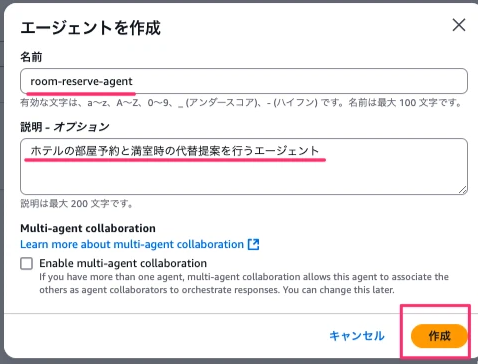Click the エージェントを作成 dialog title
The width and height of the screenshot is (478, 364).
pyautogui.click(x=91, y=28)
